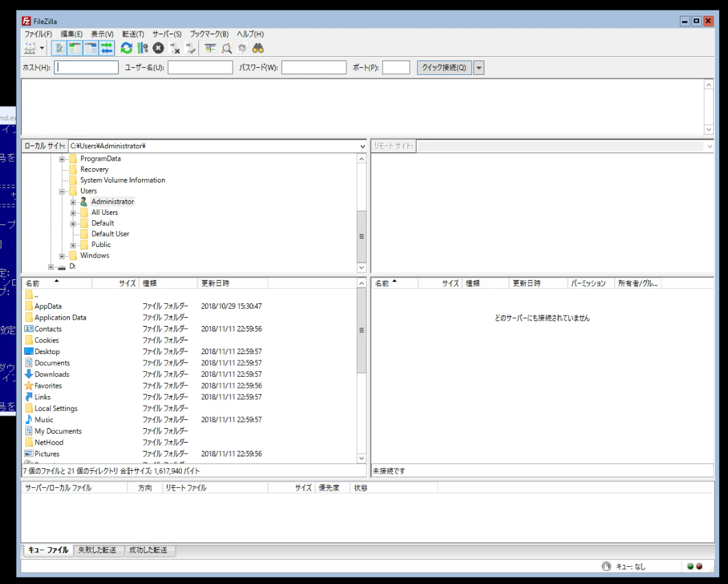Click the local file list scrollbar thumb
Screen dimensions: 728x584
[x=362, y=331]
